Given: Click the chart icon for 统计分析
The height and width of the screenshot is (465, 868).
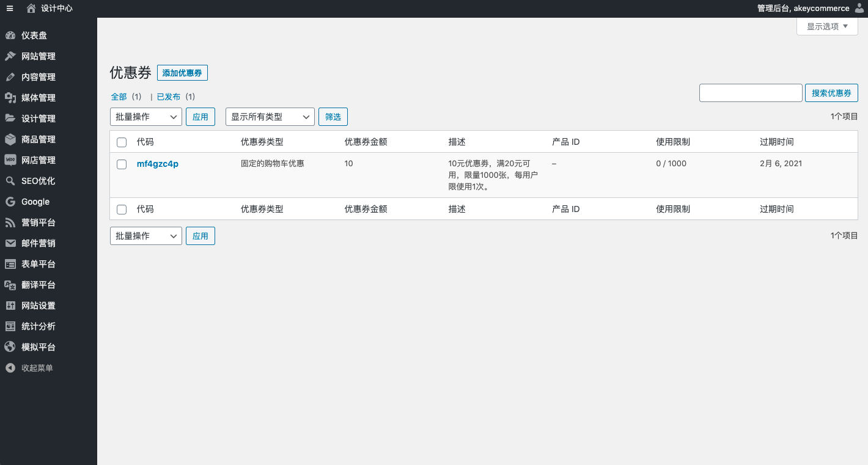Looking at the screenshot, I should click(x=10, y=326).
